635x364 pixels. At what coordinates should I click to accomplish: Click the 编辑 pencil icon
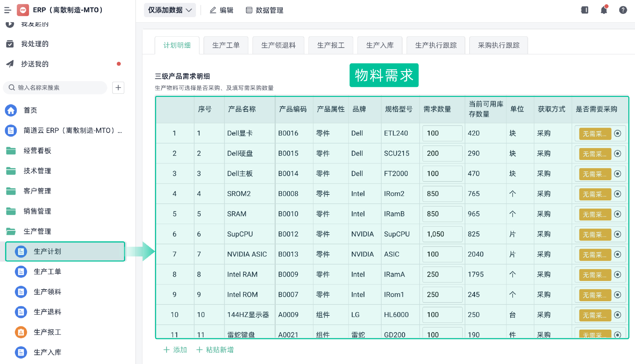(x=213, y=10)
